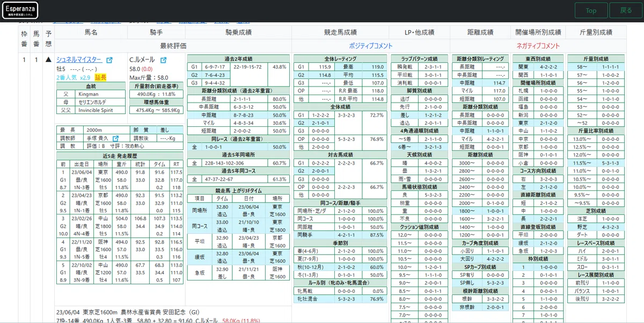The height and width of the screenshot is (323, 644).
Task: Click the 競走馬成績 column header
Action: coord(341,32)
